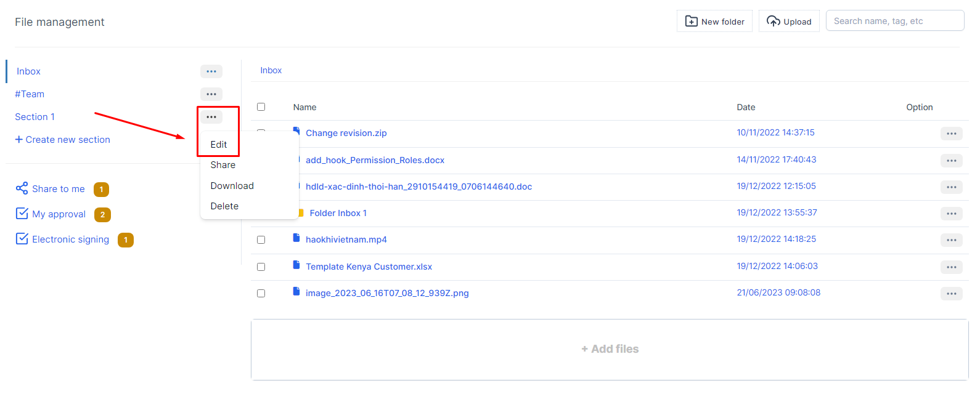
Task: Choose Edit from the context menu
Action: click(x=219, y=145)
